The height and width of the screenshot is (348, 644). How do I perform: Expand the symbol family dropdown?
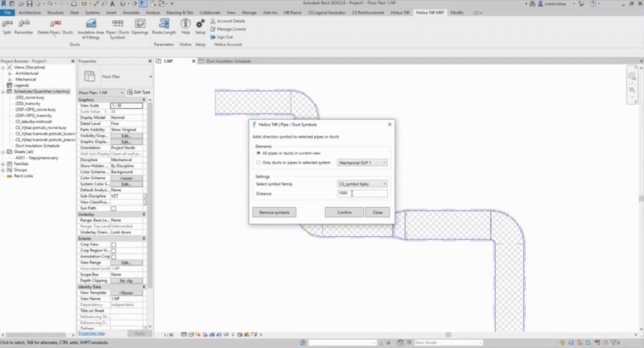click(362, 184)
